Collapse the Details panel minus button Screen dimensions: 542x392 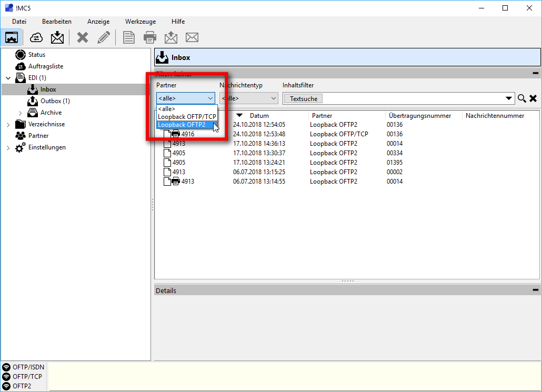(535, 290)
